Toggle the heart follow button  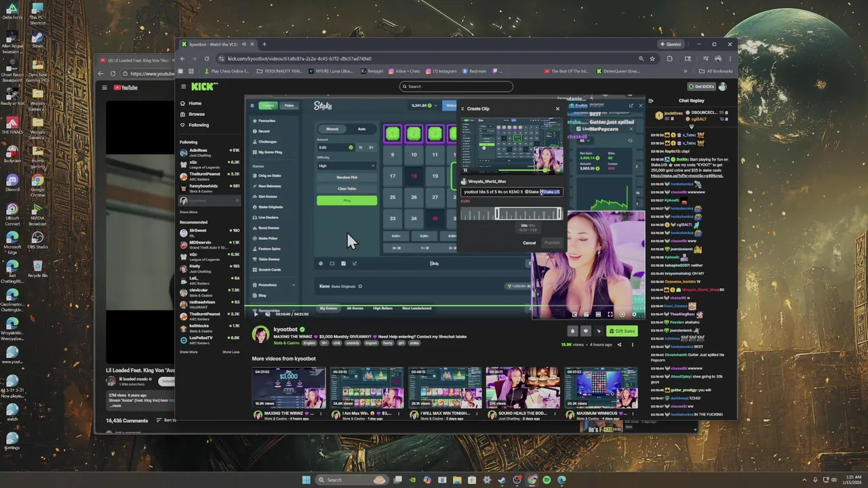585,331
